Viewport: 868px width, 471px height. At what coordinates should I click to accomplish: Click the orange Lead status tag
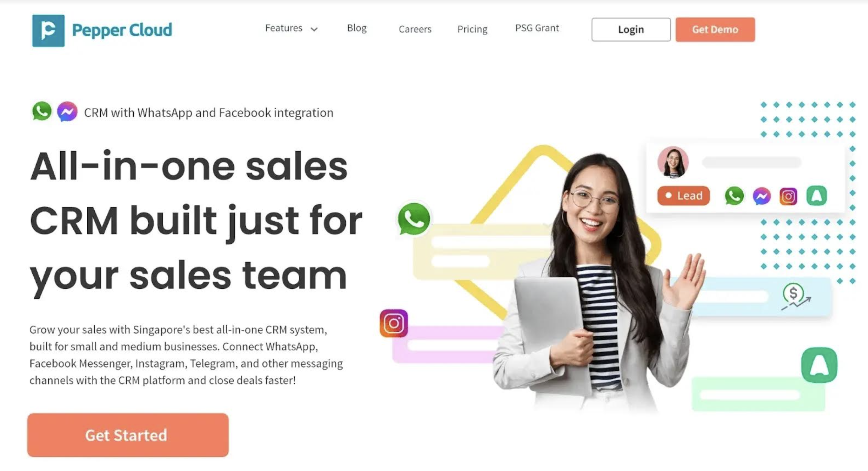(x=683, y=196)
